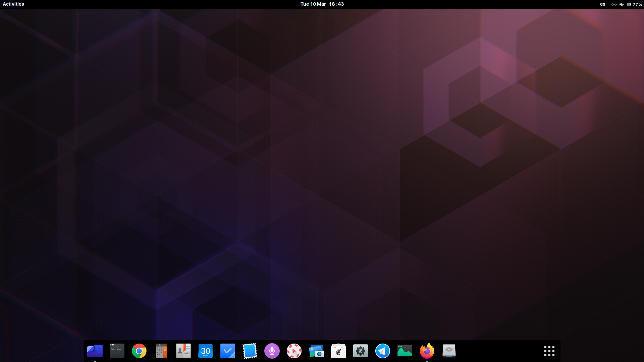The image size is (644, 362).
Task: Launch the purple microphone podcasts app
Action: pyautogui.click(x=272, y=351)
